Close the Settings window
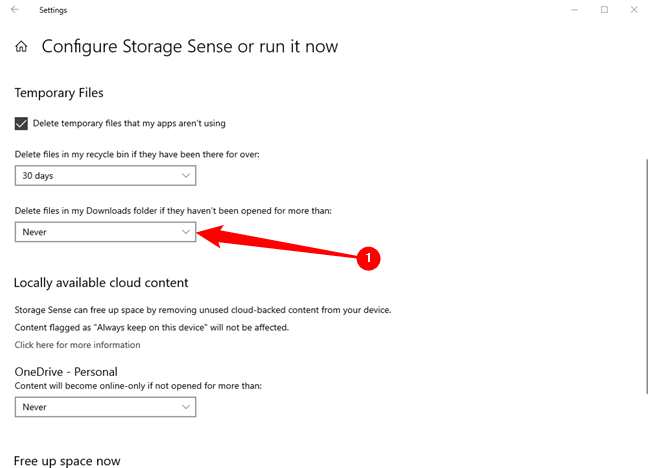Image resolution: width=648 pixels, height=468 pixels. [x=634, y=9]
